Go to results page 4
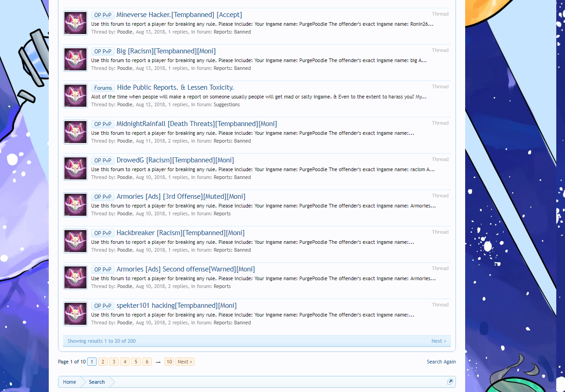 [125, 362]
